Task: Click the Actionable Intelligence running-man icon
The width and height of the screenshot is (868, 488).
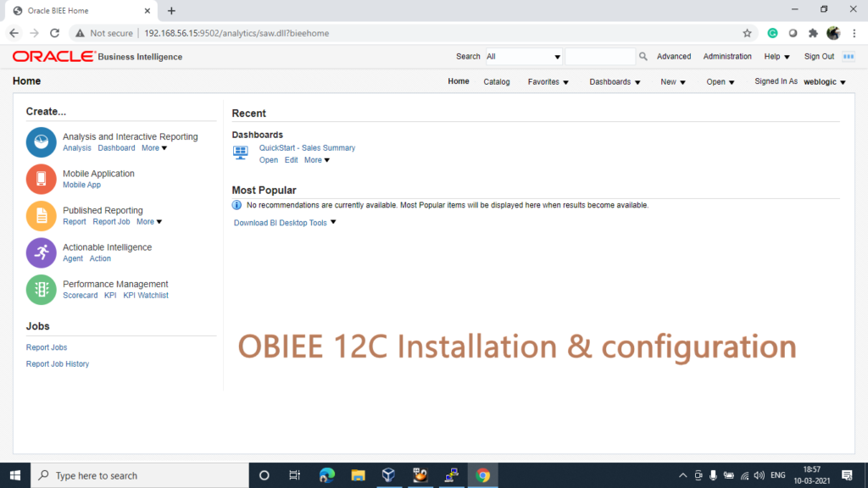Action: click(x=40, y=252)
